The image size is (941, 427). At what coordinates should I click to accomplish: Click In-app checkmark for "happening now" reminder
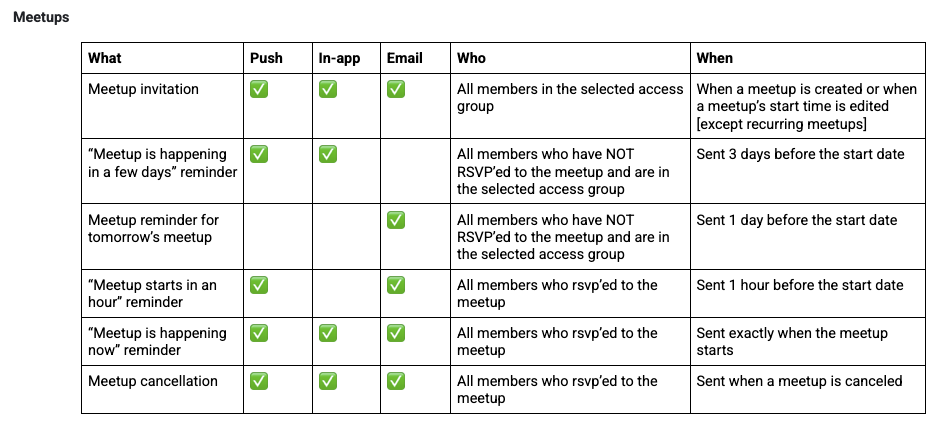[x=328, y=333]
